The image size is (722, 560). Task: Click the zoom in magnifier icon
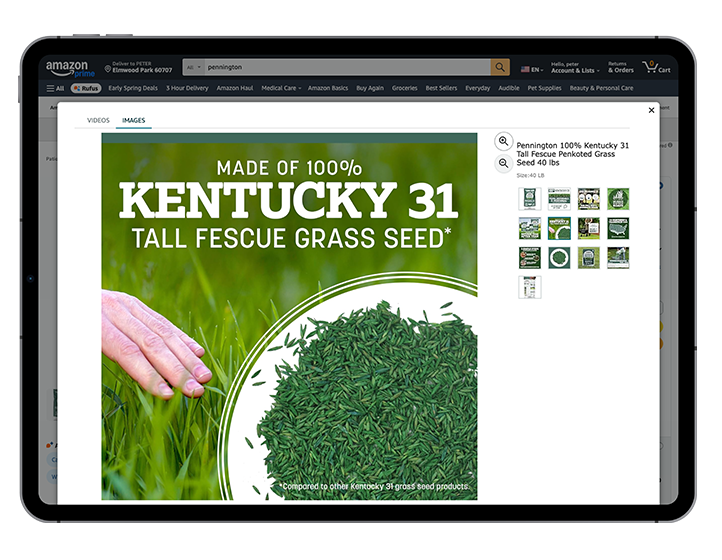tap(504, 142)
